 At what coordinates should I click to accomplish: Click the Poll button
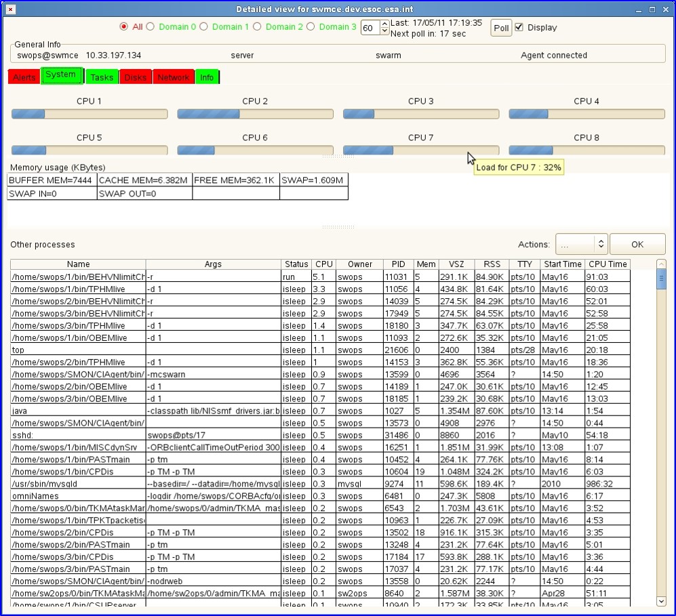pyautogui.click(x=501, y=28)
